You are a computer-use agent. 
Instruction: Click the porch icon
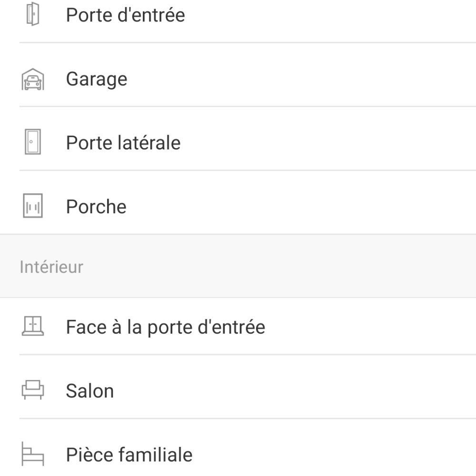(33, 206)
